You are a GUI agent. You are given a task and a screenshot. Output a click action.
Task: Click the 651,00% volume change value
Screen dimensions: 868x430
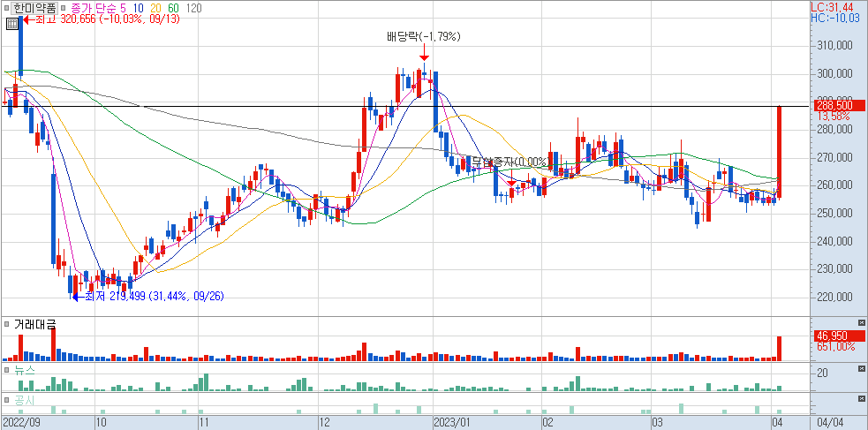[835, 346]
